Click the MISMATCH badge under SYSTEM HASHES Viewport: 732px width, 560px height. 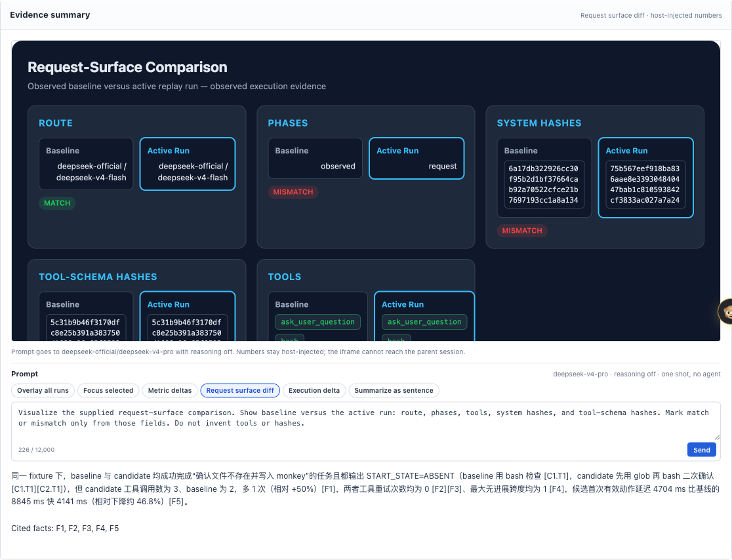[522, 231]
